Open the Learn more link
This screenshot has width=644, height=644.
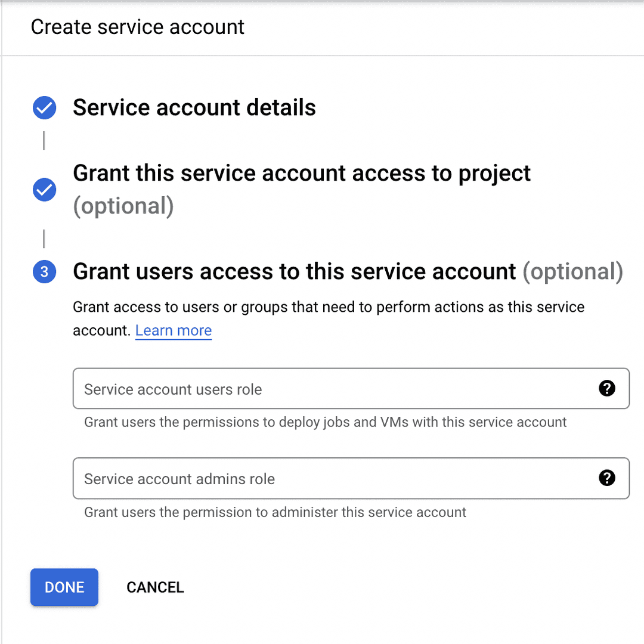(173, 330)
